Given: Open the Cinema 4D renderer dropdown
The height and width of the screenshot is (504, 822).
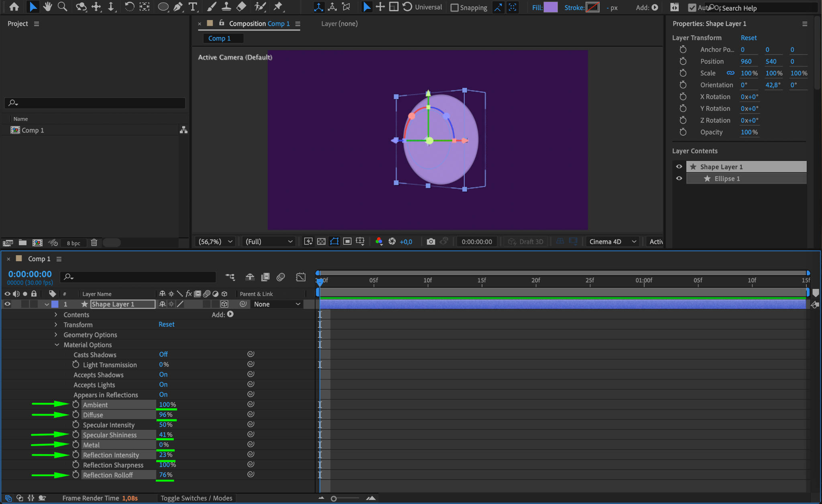Looking at the screenshot, I should pyautogui.click(x=612, y=242).
